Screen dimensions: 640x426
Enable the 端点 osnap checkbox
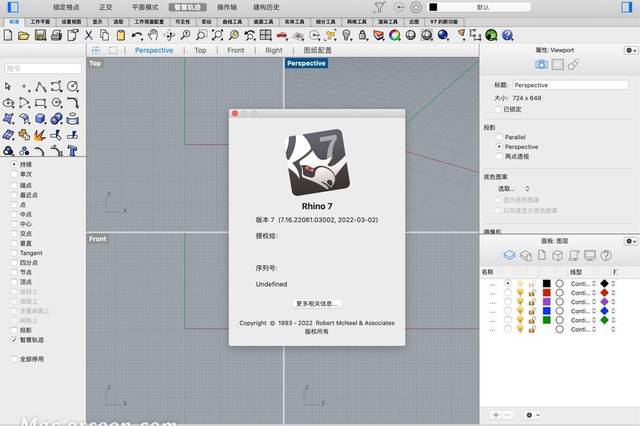pos(14,185)
